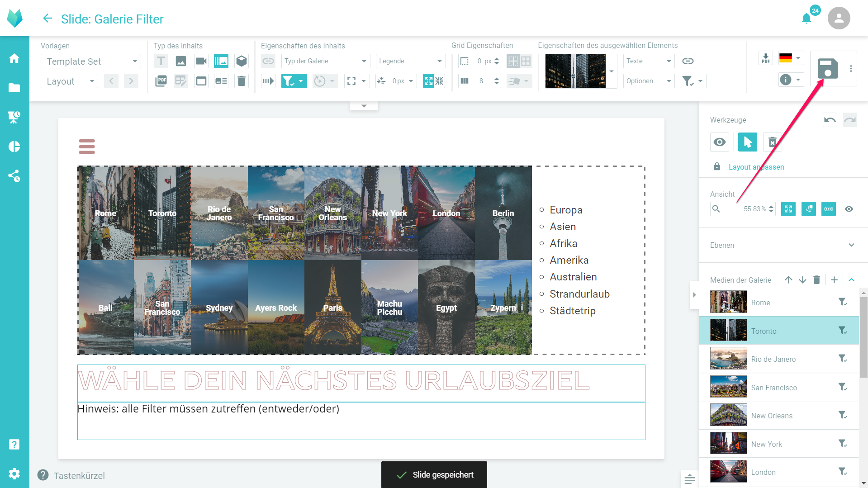Click the fit-to-screen view icon

pos(788,209)
